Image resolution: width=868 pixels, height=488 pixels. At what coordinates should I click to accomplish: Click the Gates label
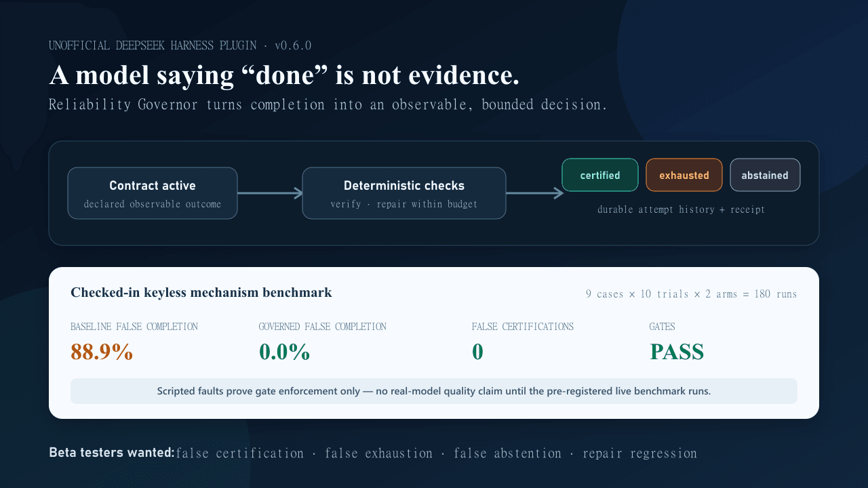tap(662, 327)
